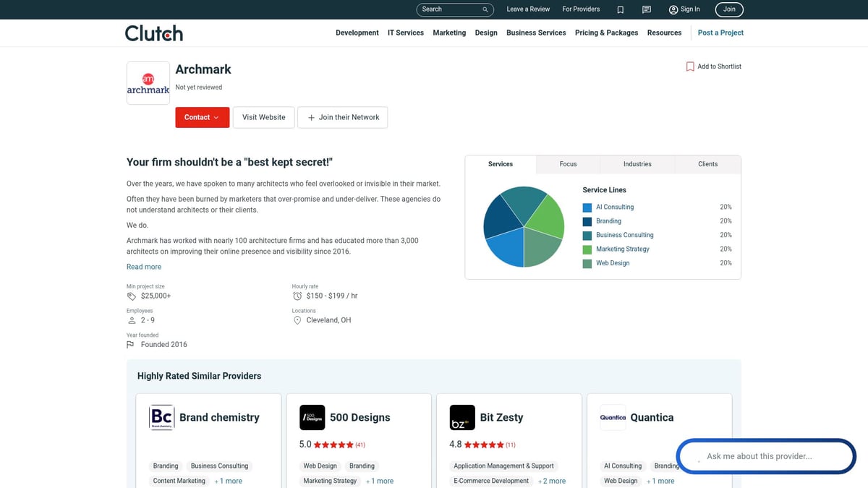The width and height of the screenshot is (868, 488).
Task: Focus the Search input field
Action: coord(455,9)
